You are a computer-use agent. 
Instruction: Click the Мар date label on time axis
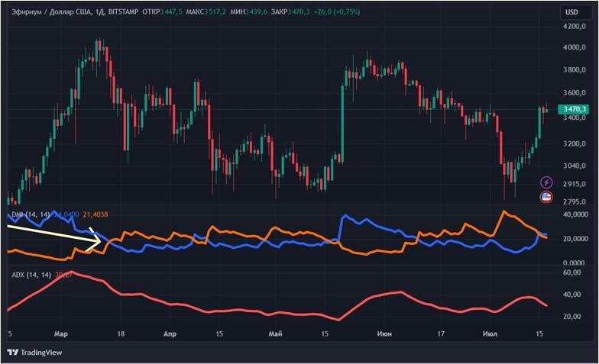[61, 334]
